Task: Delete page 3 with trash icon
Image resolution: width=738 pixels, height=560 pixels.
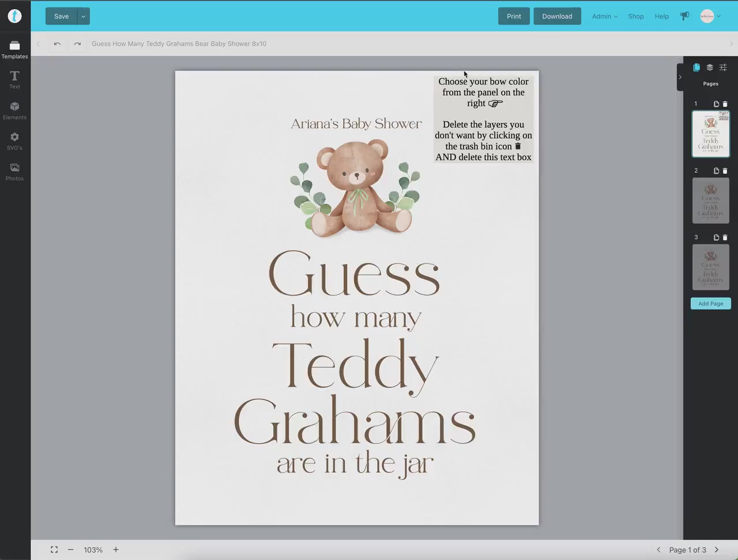Action: [725, 237]
